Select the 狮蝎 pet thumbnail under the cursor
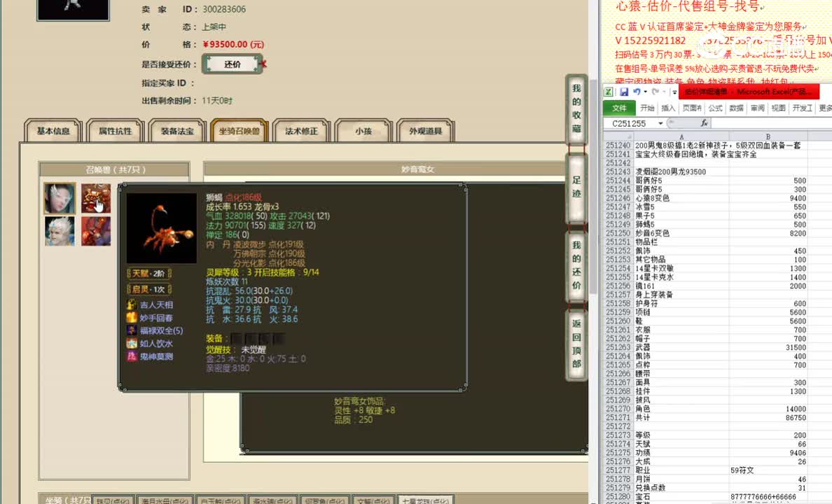 [96, 198]
